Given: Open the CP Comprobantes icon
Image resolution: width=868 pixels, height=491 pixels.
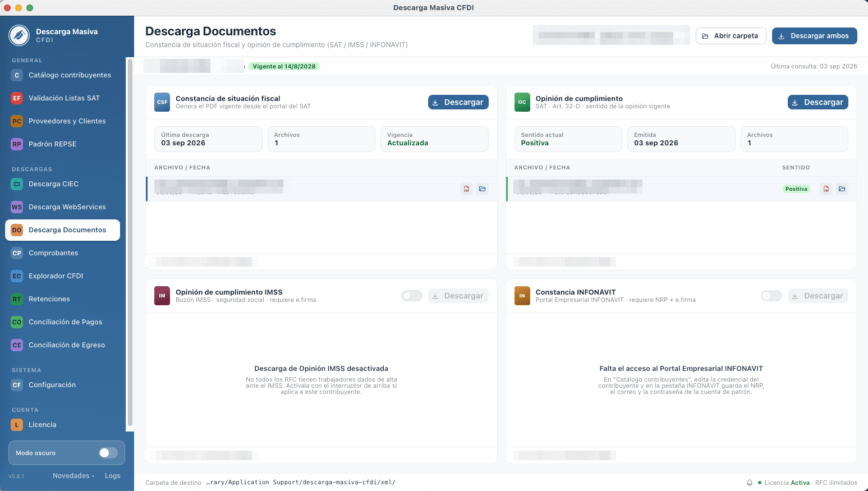Looking at the screenshot, I should (17, 253).
